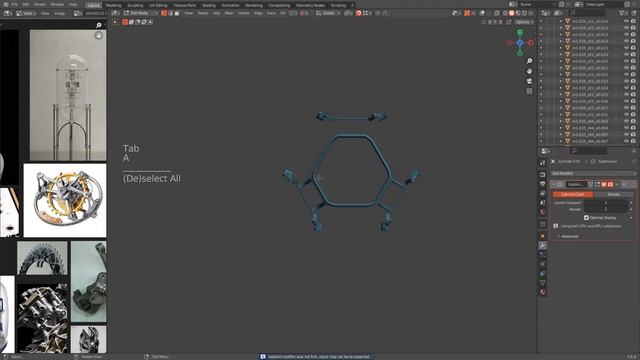Toggle Subdivision modifier edit mode display
The width and height of the screenshot is (640, 360).
point(597,184)
